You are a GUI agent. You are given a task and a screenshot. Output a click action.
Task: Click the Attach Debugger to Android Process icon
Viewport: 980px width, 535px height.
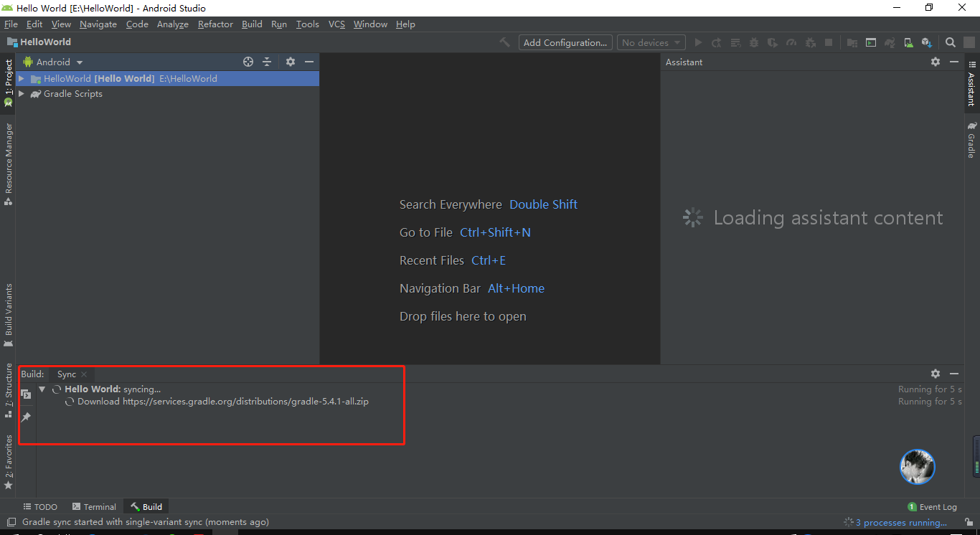point(810,42)
